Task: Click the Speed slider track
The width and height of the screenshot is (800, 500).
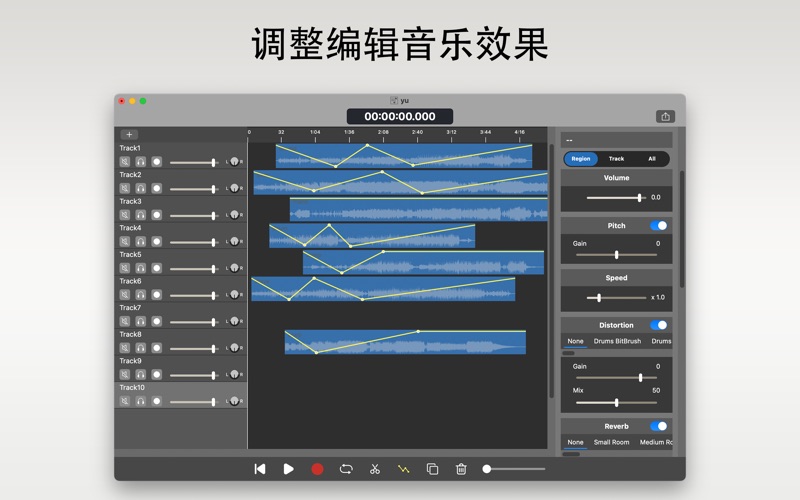Action: click(616, 298)
